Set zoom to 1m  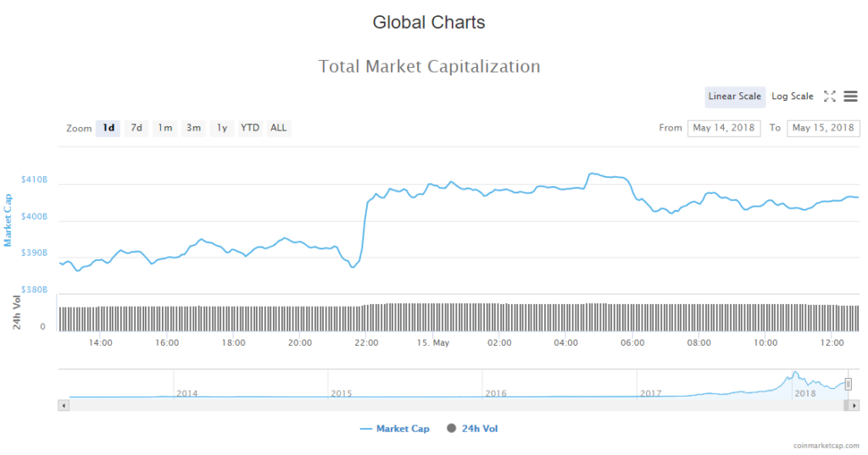tap(165, 128)
